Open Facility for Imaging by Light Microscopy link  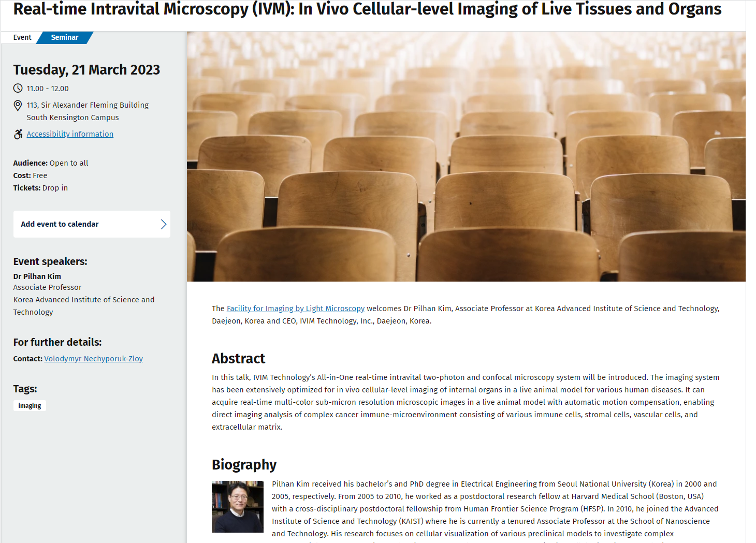point(296,309)
